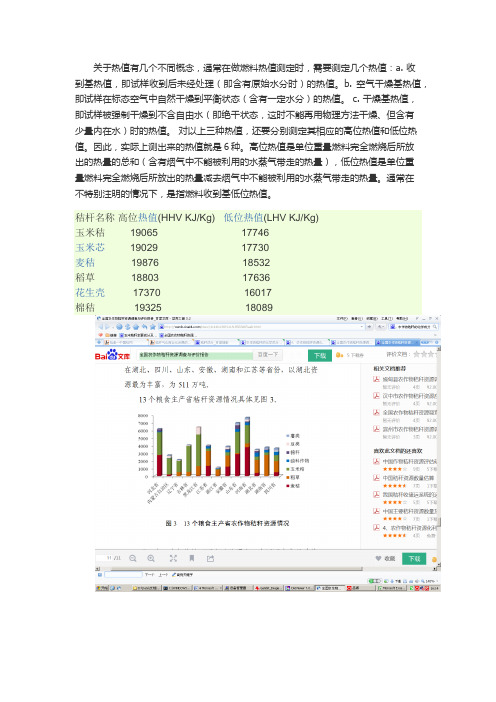Click the heart 收藏 favorite button
496x702 pixels.
(x=385, y=558)
